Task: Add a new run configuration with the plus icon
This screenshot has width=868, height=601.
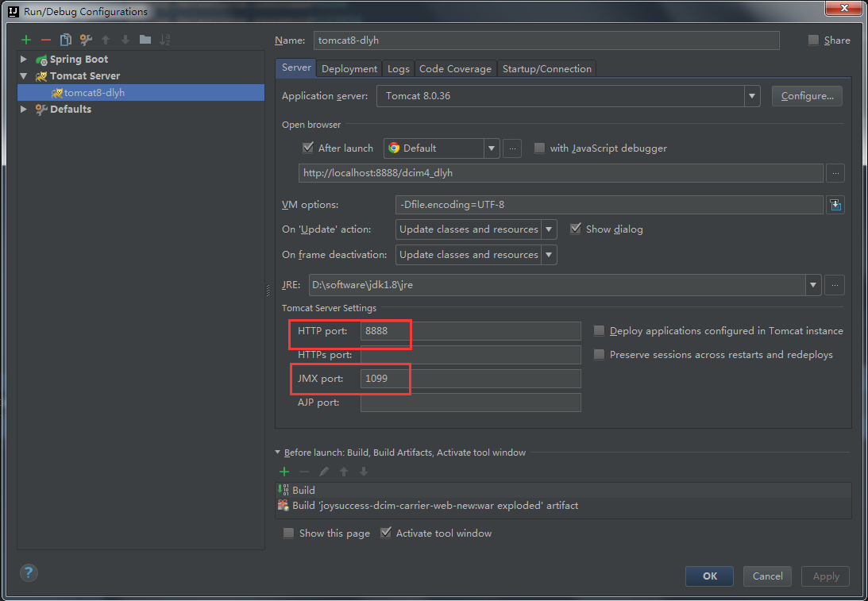Action: [26, 40]
